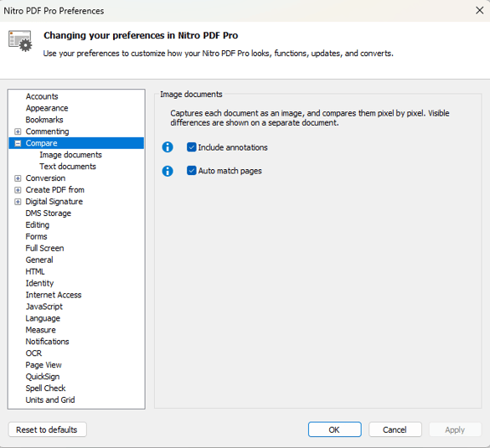This screenshot has height=448, width=490.
Task: Select Digital Signature label
Action: 54,202
